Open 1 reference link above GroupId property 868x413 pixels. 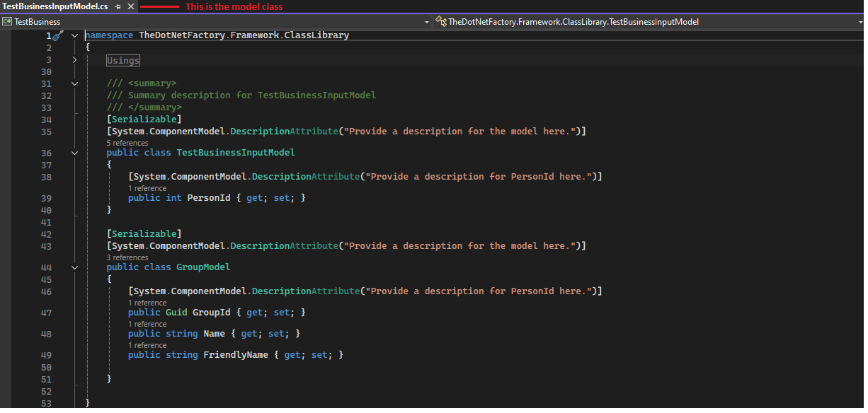[147, 303]
